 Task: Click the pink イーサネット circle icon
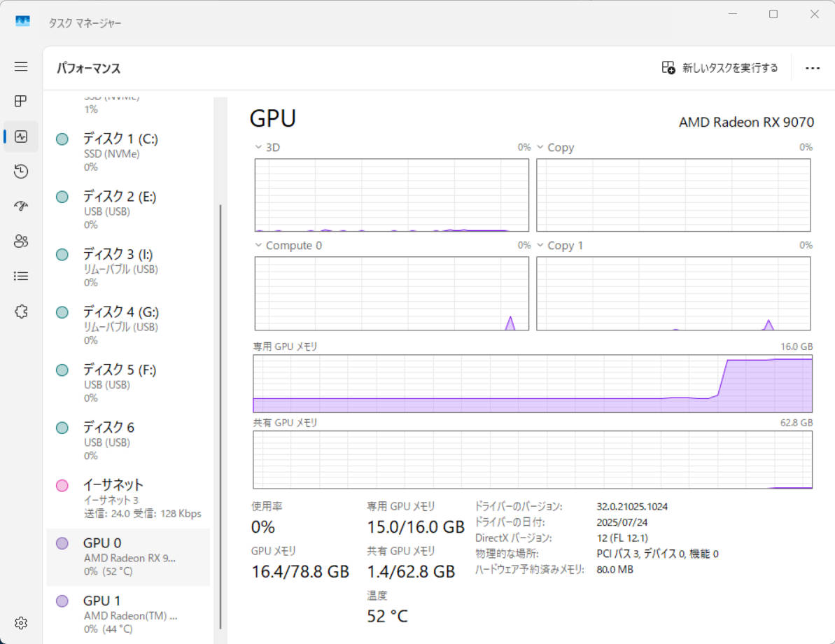[x=62, y=485]
